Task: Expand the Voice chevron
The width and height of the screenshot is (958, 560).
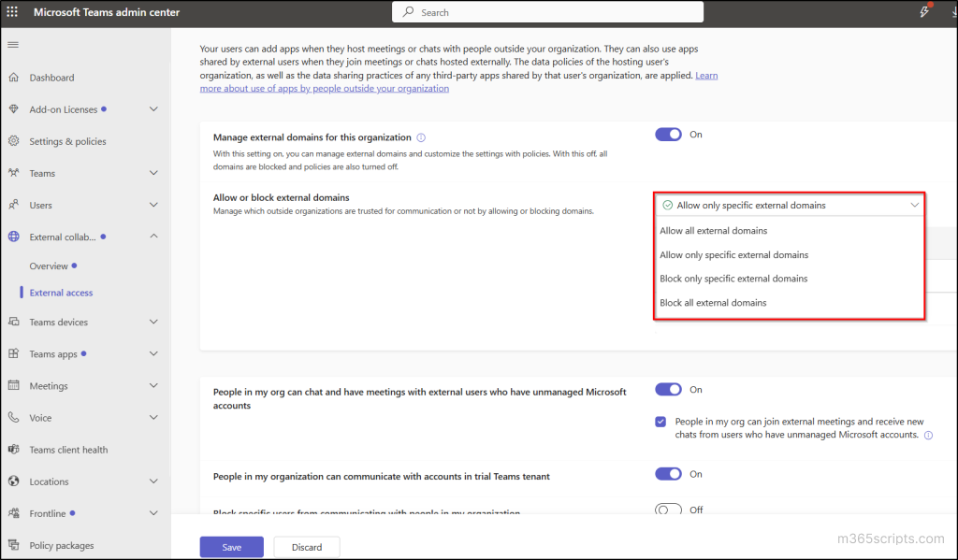Action: point(154,418)
